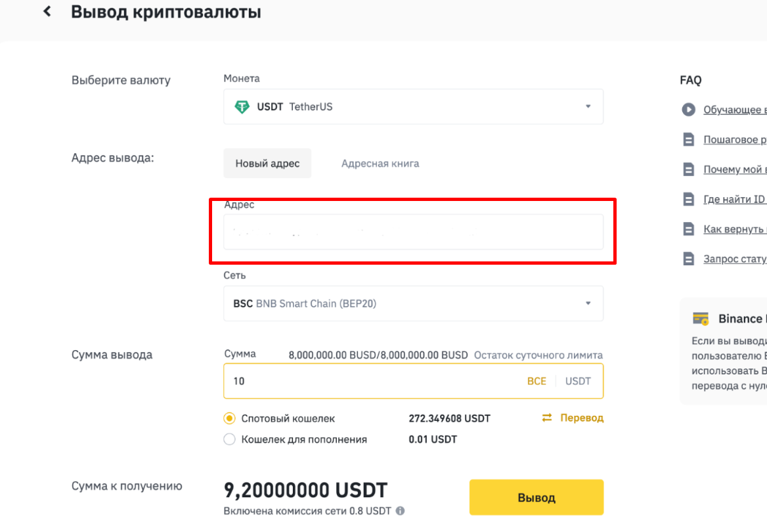Click ВСЕ to withdraw maximum amount
Viewport: 767px width, 532px height.
tap(537, 381)
